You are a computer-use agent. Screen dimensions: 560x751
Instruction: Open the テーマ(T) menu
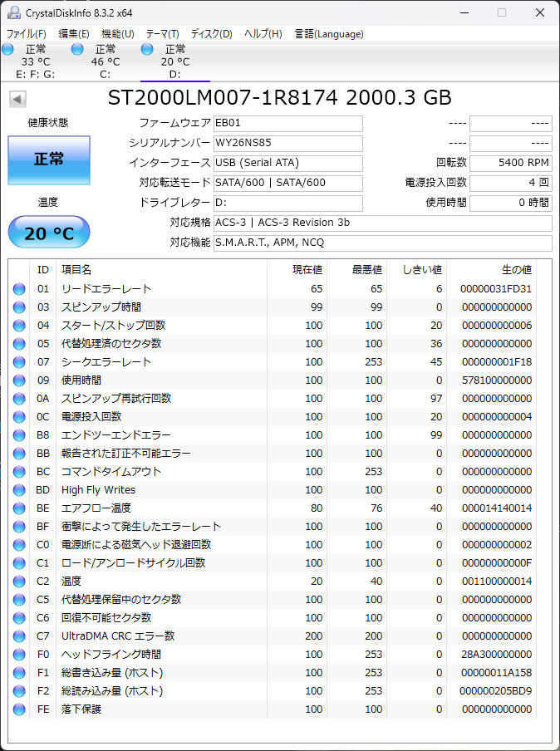pyautogui.click(x=162, y=34)
